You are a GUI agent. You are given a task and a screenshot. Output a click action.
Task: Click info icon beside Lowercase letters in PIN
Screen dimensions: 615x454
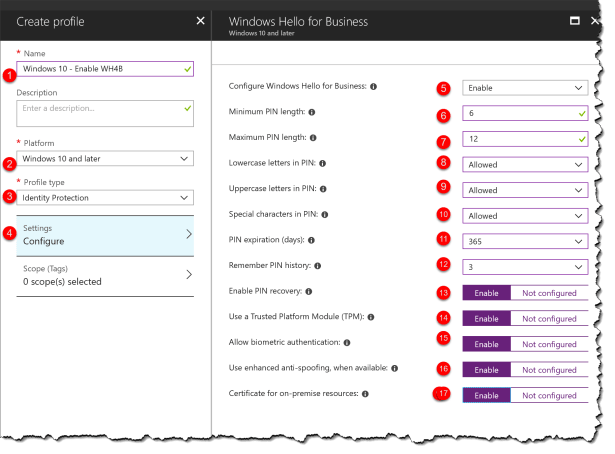pyautogui.click(x=323, y=163)
